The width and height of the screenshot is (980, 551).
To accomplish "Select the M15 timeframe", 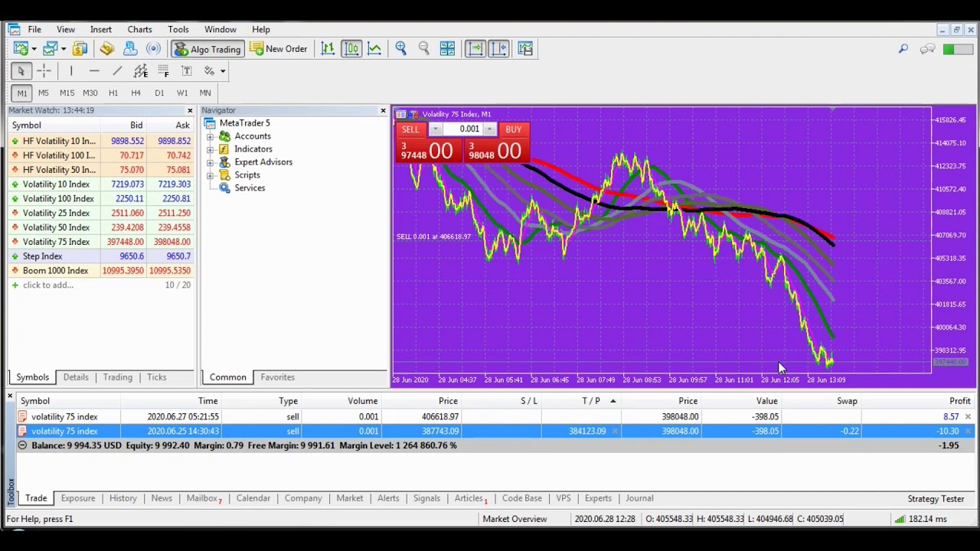I will [x=67, y=93].
